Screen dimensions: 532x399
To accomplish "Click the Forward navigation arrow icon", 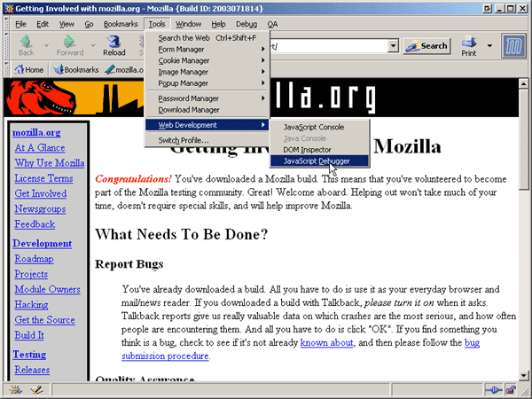I will (x=69, y=42).
